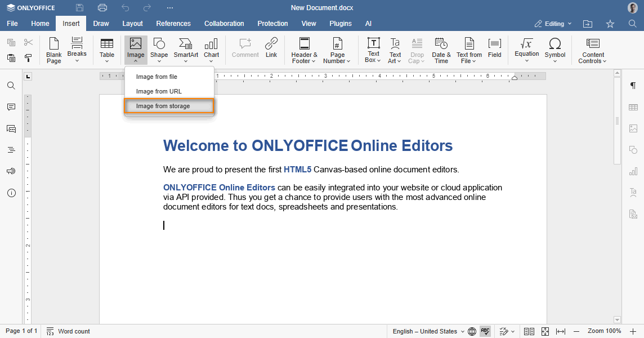The height and width of the screenshot is (338, 644).
Task: Click the header search magnifier icon
Action: point(633,24)
